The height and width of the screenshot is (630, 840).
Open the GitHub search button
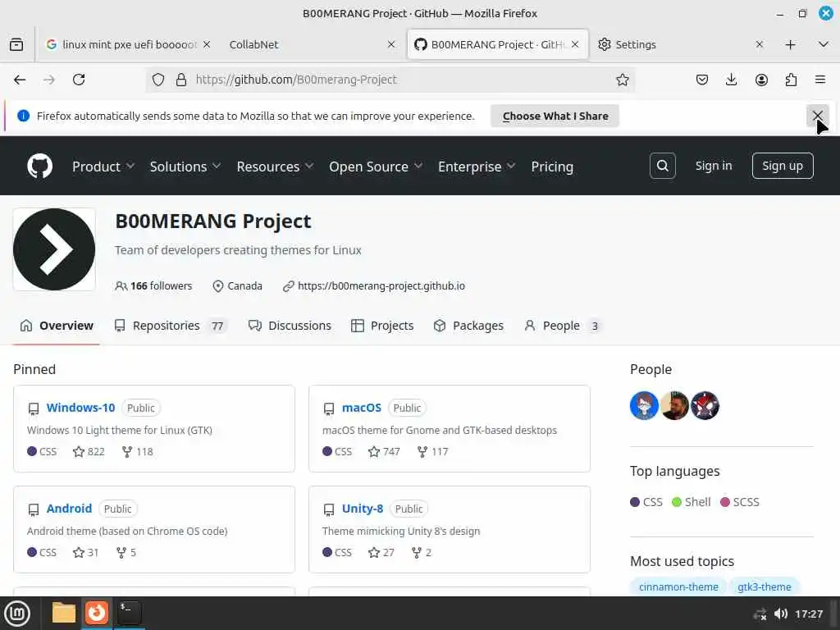coord(663,166)
